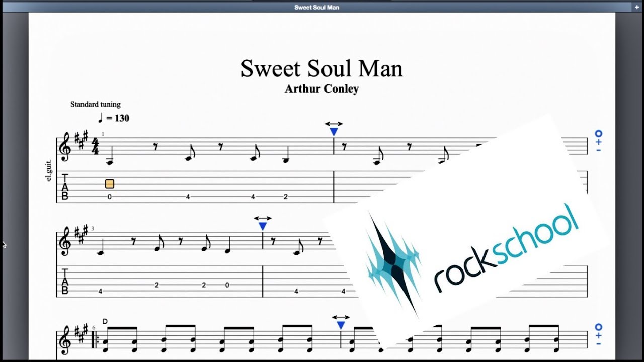Select the yellow edit cursor in the tablature
The height and width of the screenshot is (362, 644).
click(109, 184)
